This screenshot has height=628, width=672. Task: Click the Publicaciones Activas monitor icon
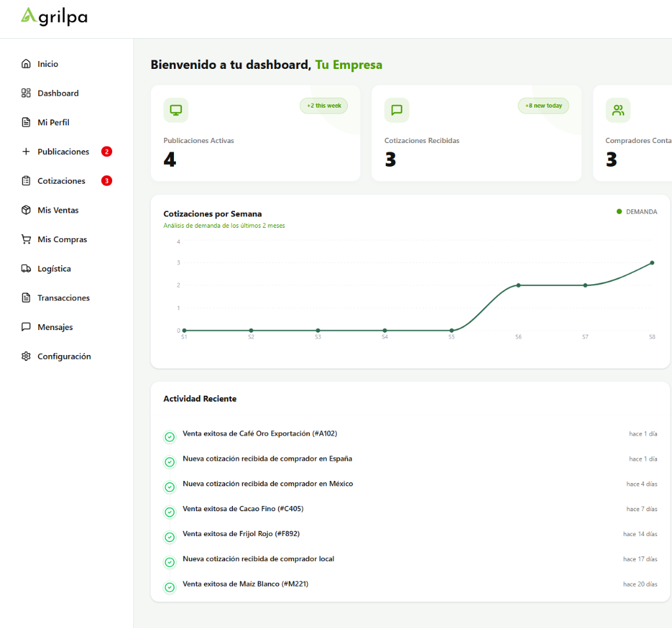(x=176, y=110)
